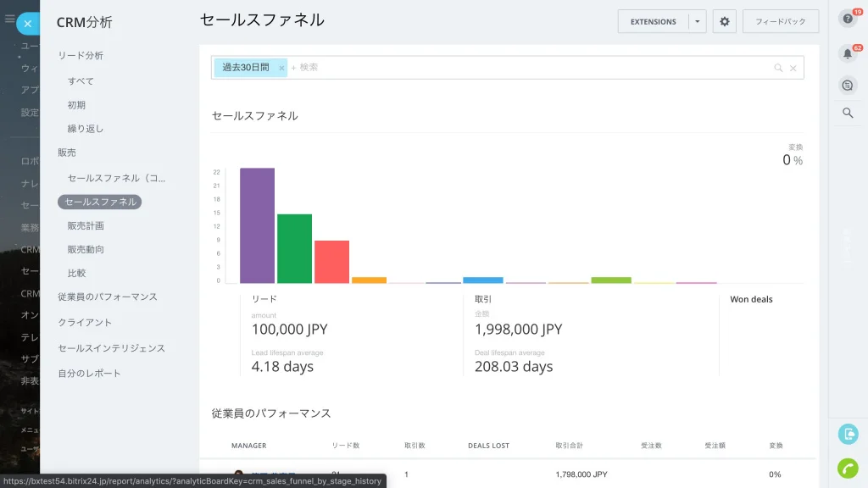The image size is (868, 488).
Task: Open the help question mark icon
Action: (848, 19)
